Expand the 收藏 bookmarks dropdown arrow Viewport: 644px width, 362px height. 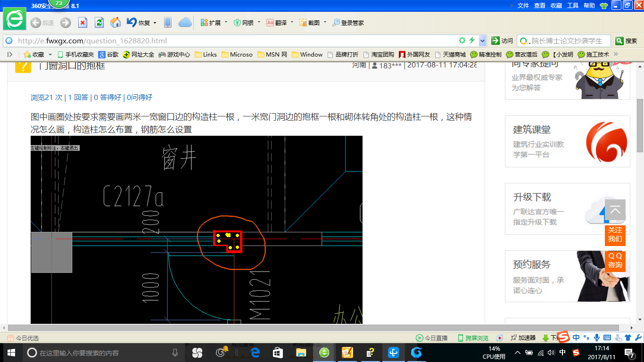click(x=50, y=55)
